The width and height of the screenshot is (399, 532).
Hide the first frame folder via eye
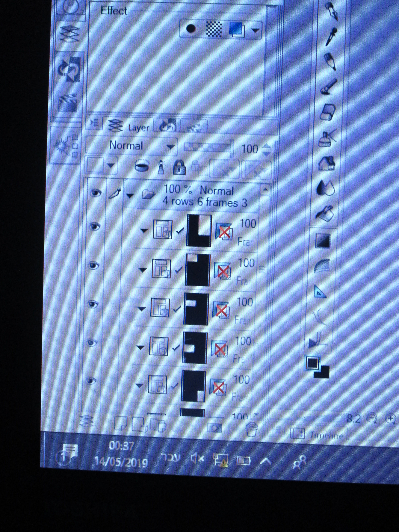click(x=95, y=227)
